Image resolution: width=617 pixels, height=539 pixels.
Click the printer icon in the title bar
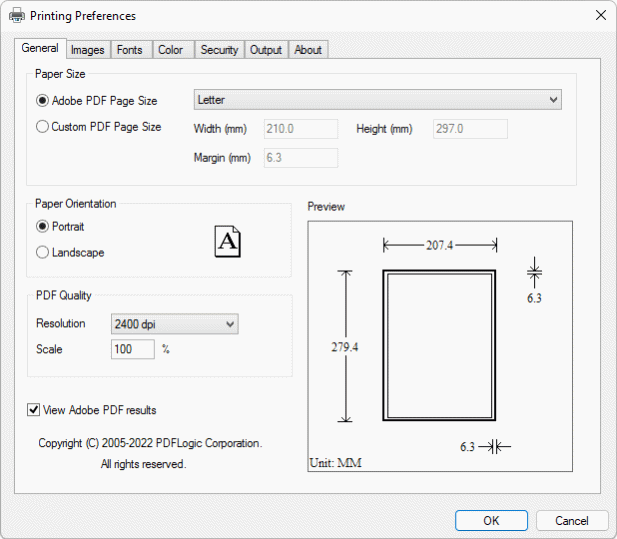[17, 16]
